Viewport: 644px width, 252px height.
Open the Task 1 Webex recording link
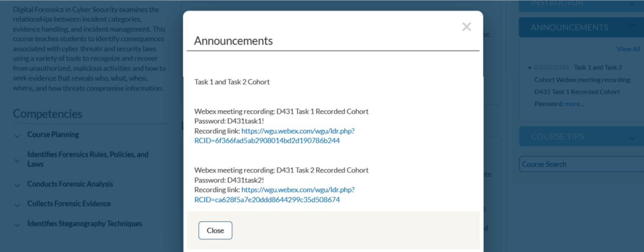point(274,136)
